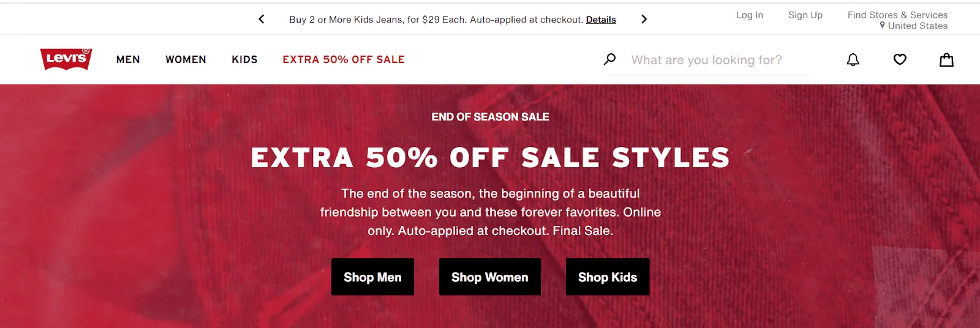The height and width of the screenshot is (328, 980).
Task: Click the Shop Men button
Action: click(372, 277)
